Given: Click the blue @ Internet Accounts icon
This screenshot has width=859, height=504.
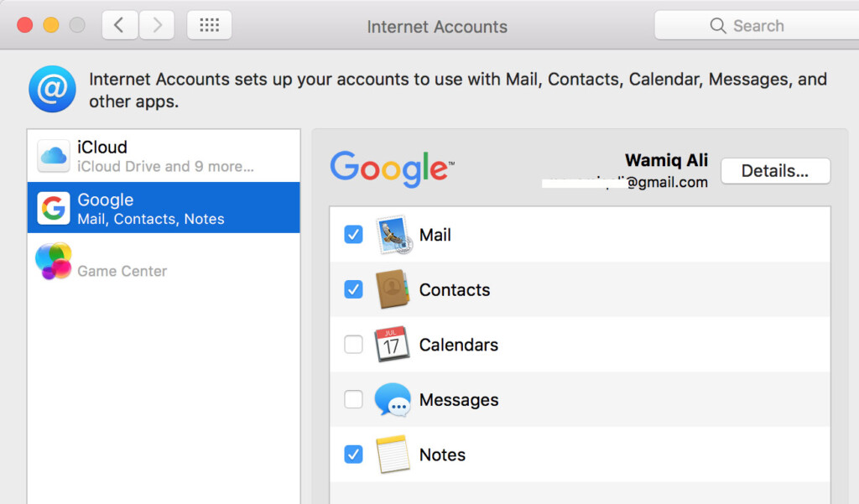Looking at the screenshot, I should (53, 89).
